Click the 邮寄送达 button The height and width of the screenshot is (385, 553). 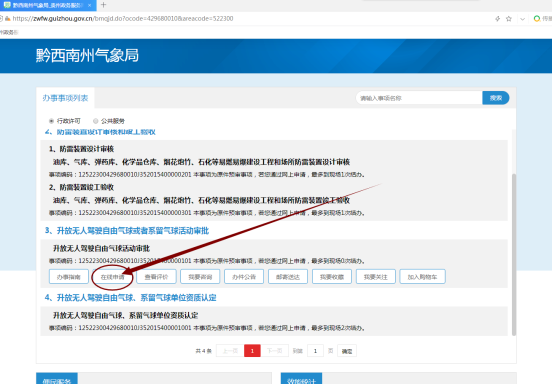tap(288, 277)
